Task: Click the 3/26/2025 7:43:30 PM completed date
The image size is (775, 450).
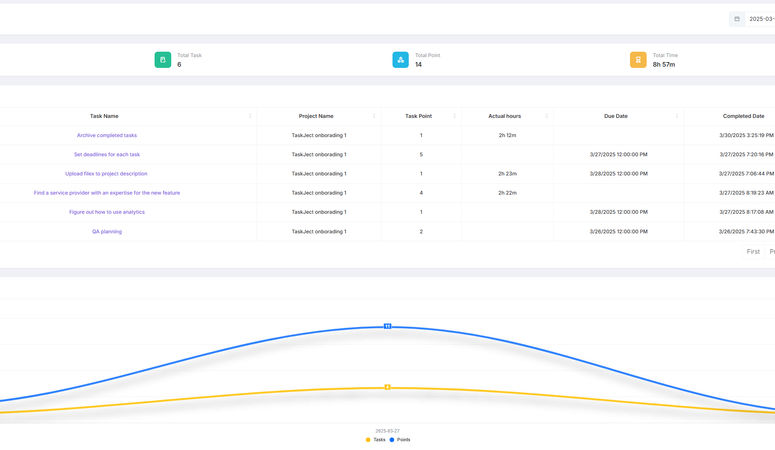Action: (x=746, y=231)
